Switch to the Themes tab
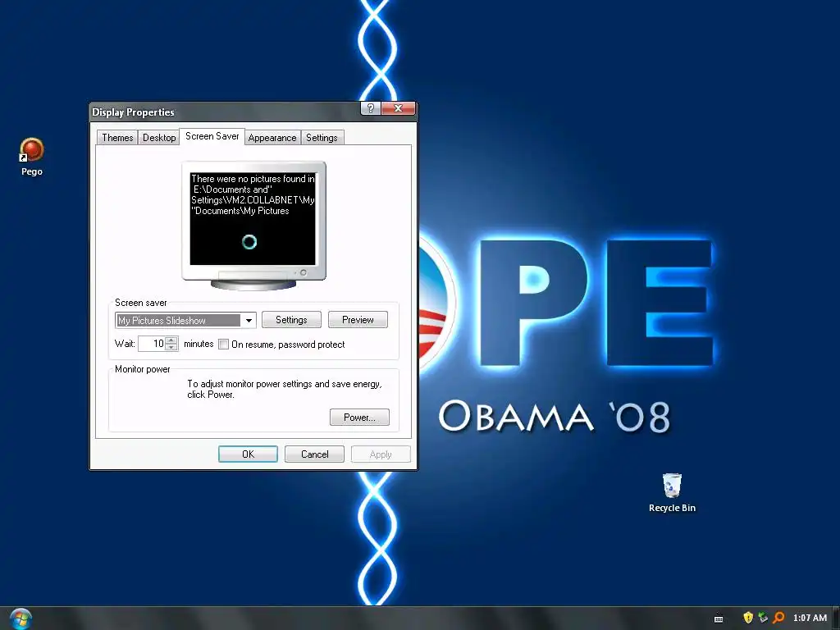 point(117,138)
